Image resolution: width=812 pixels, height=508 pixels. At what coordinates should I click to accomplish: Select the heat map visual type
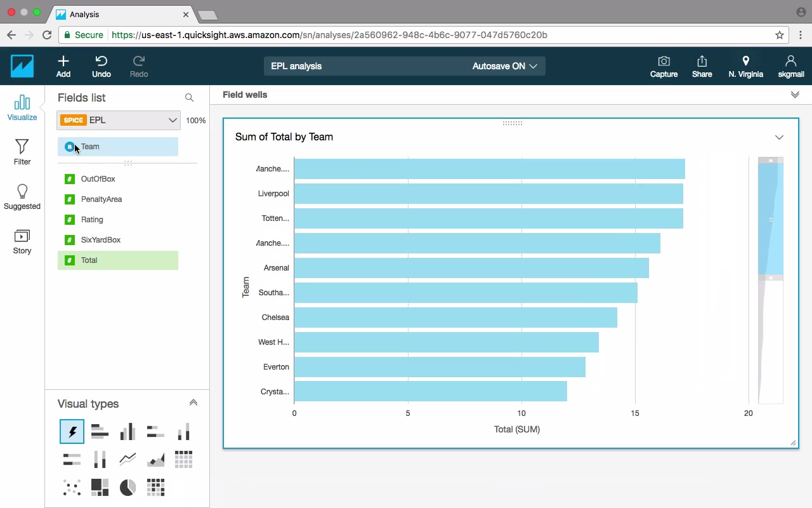155,487
